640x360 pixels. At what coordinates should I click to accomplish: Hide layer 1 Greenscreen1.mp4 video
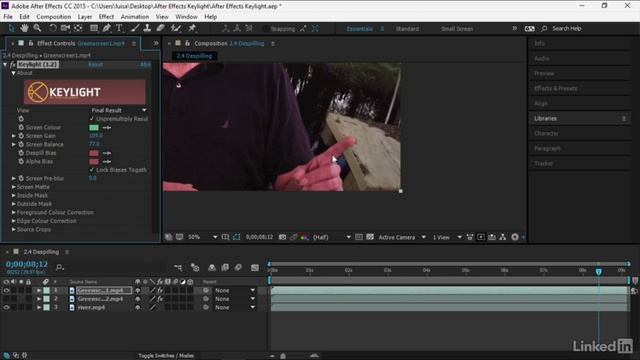tap(6, 290)
